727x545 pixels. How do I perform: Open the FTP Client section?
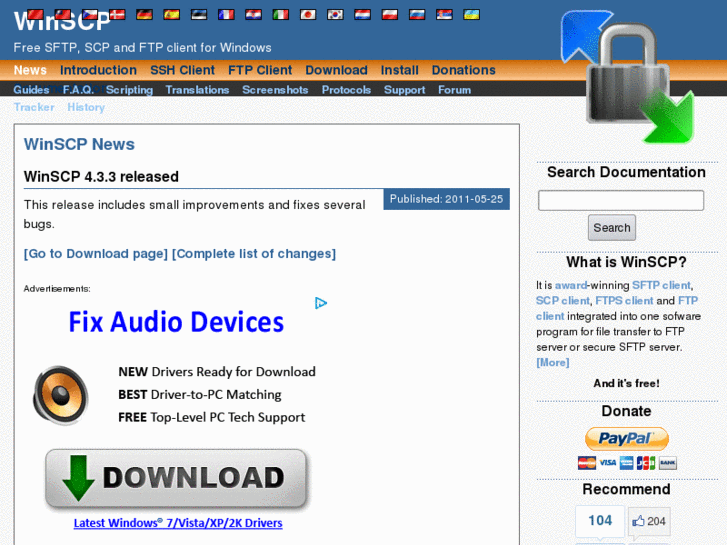tap(260, 70)
